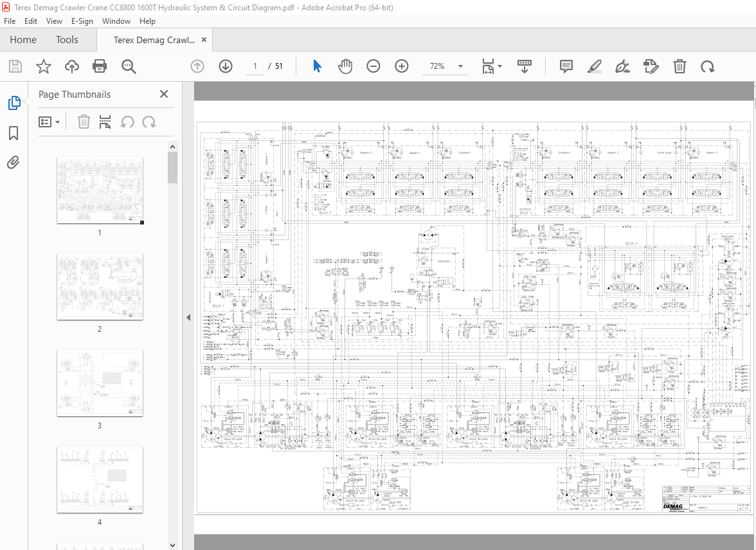
Task: Activate the Selection arrow tool
Action: point(317,66)
